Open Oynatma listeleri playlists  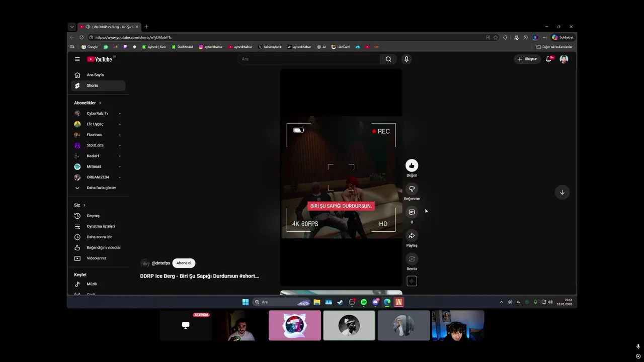tap(98, 226)
